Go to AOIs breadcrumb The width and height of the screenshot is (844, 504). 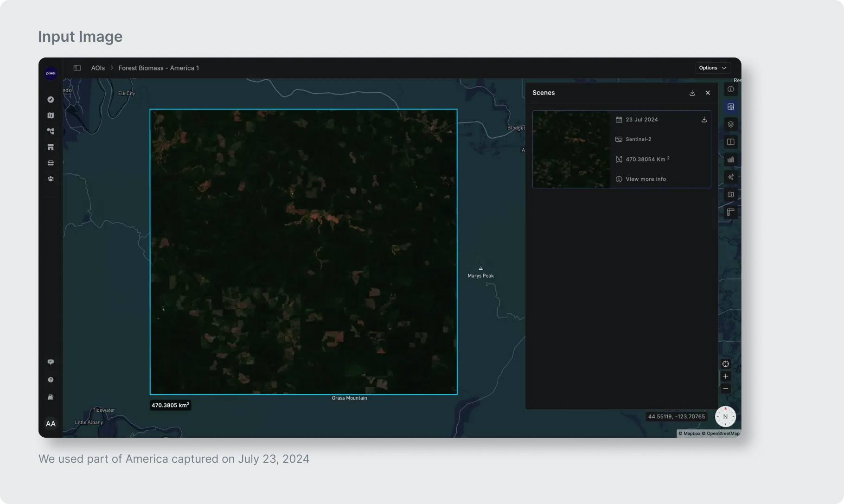(98, 68)
